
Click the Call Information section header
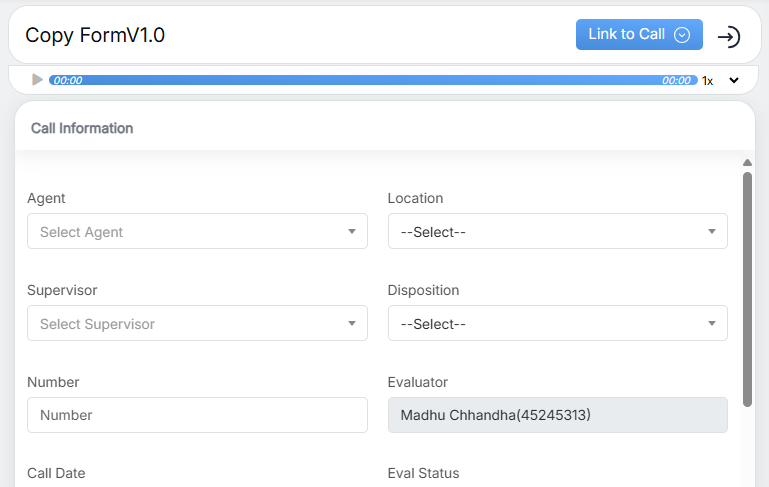coord(82,128)
